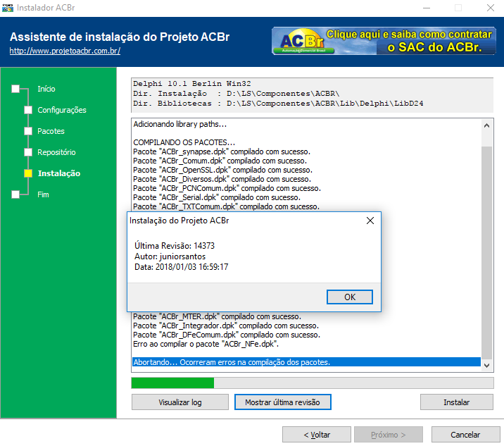The image size is (504, 446).
Task: Select the Início step in sidebar
Action: tap(46, 89)
